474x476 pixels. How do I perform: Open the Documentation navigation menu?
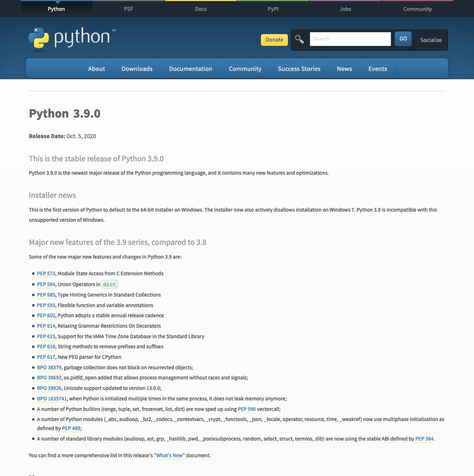click(x=191, y=68)
